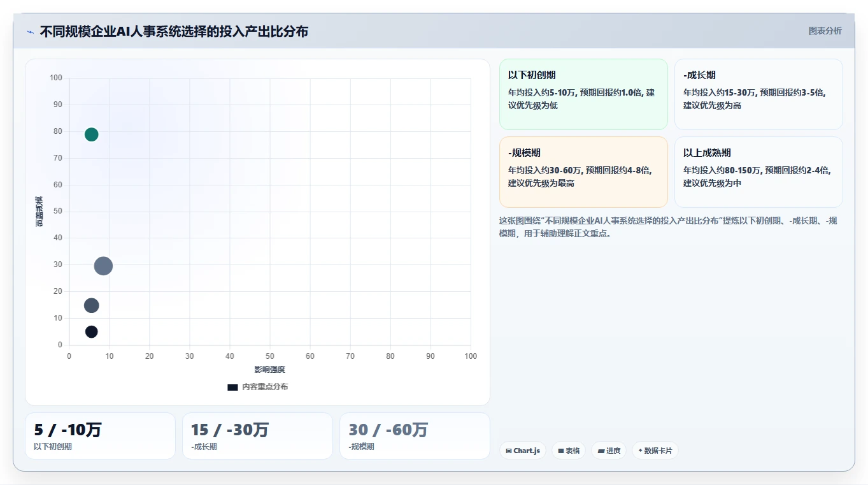Click the large gray bubble near value 30
Image resolution: width=868 pixels, height=485 pixels.
(103, 266)
